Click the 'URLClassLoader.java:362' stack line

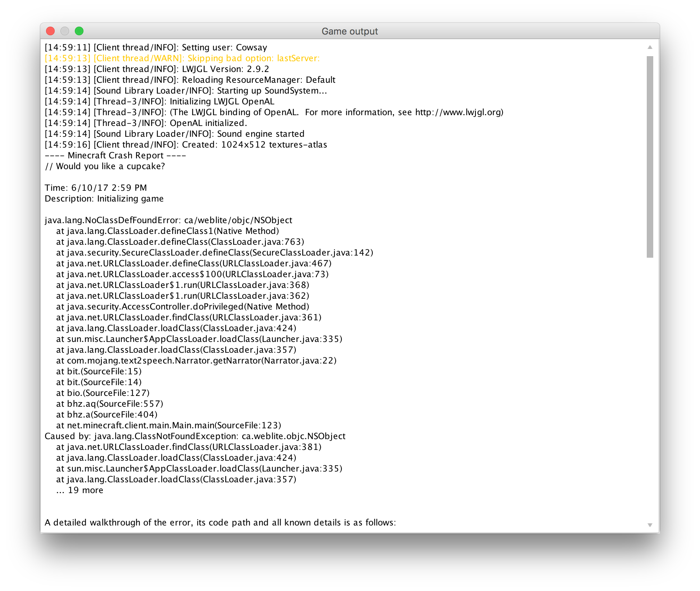coord(183,296)
